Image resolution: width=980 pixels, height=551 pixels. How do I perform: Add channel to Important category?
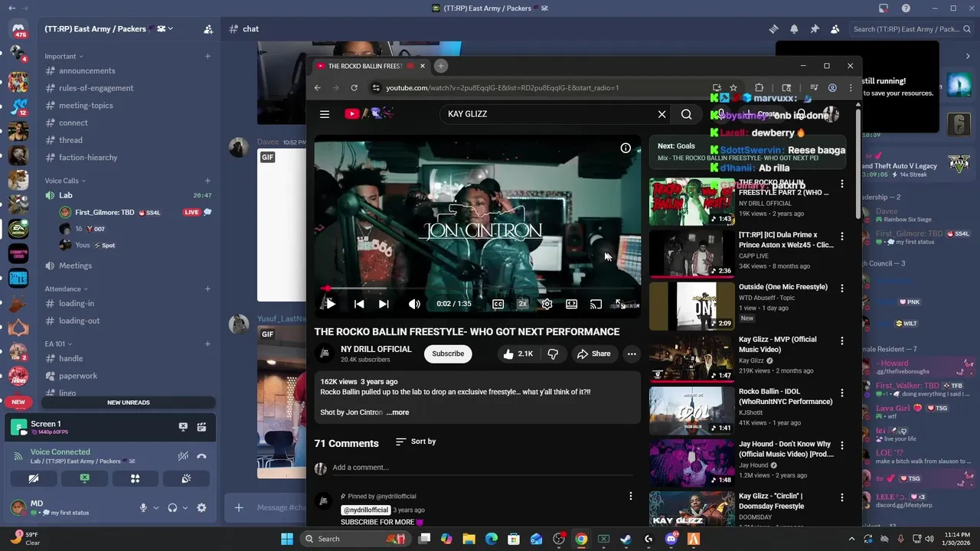click(x=207, y=56)
